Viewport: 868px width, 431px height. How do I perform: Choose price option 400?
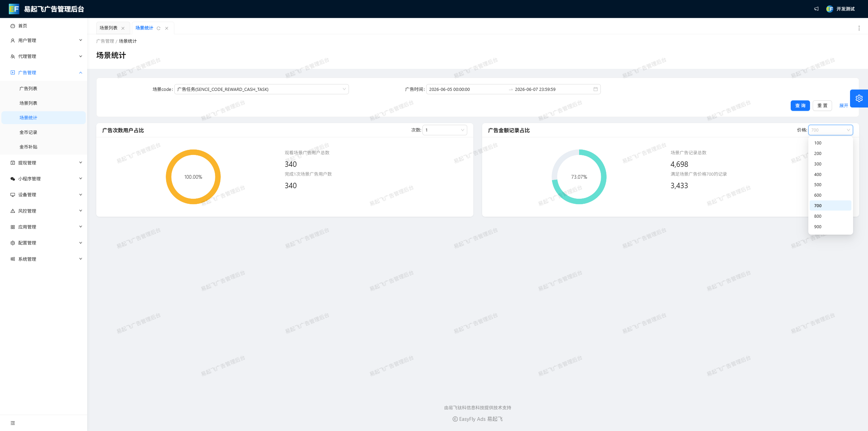[x=830, y=174]
